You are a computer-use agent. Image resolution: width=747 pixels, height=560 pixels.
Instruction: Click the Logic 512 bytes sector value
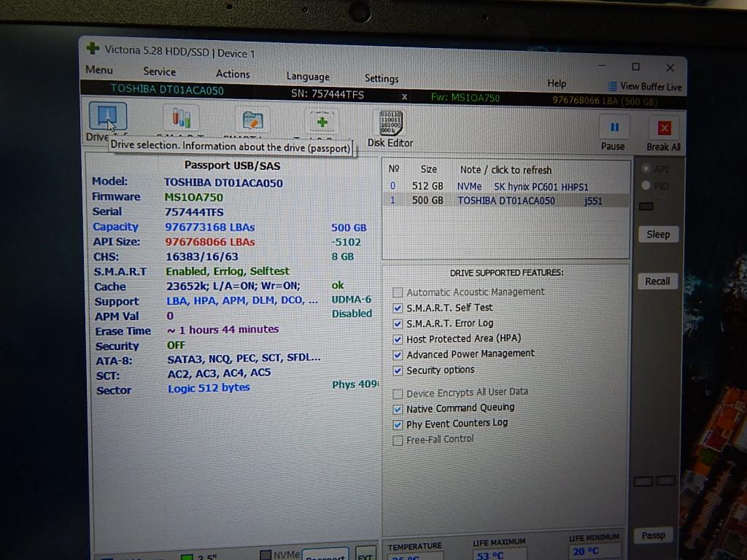tap(209, 388)
